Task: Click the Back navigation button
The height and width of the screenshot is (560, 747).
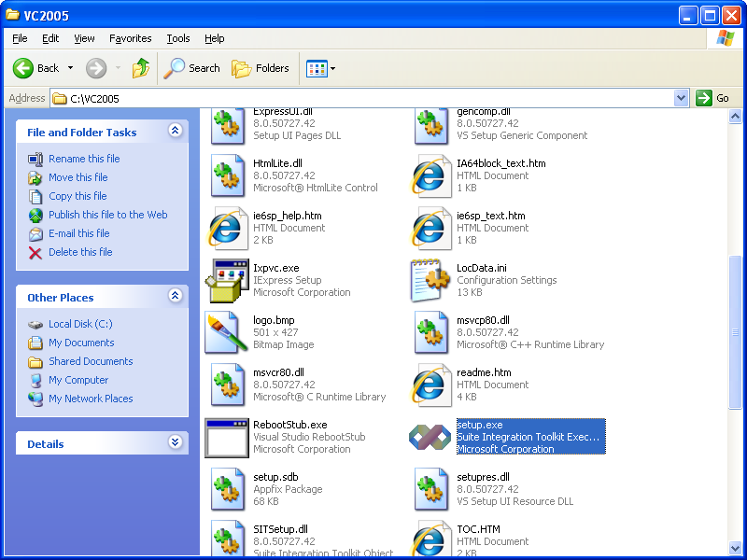Action: [x=36, y=68]
